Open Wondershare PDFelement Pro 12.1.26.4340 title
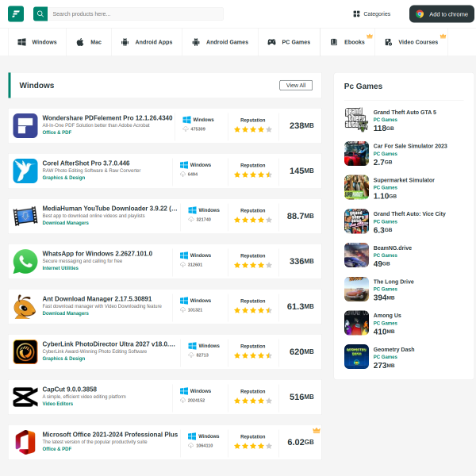 click(107, 117)
